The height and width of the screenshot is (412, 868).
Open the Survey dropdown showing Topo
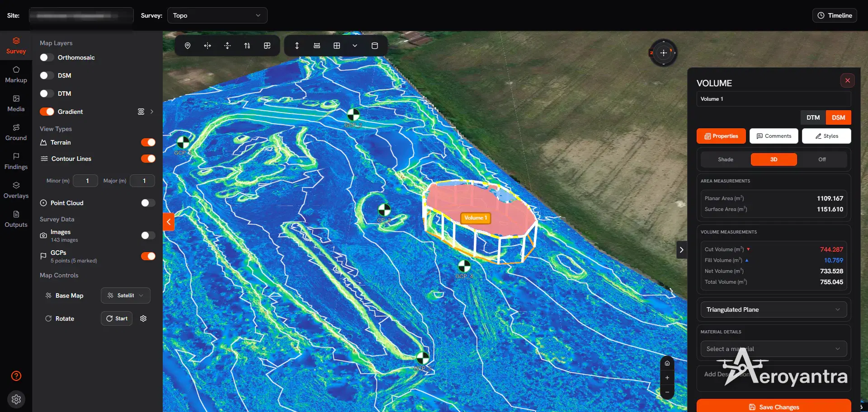tap(217, 15)
